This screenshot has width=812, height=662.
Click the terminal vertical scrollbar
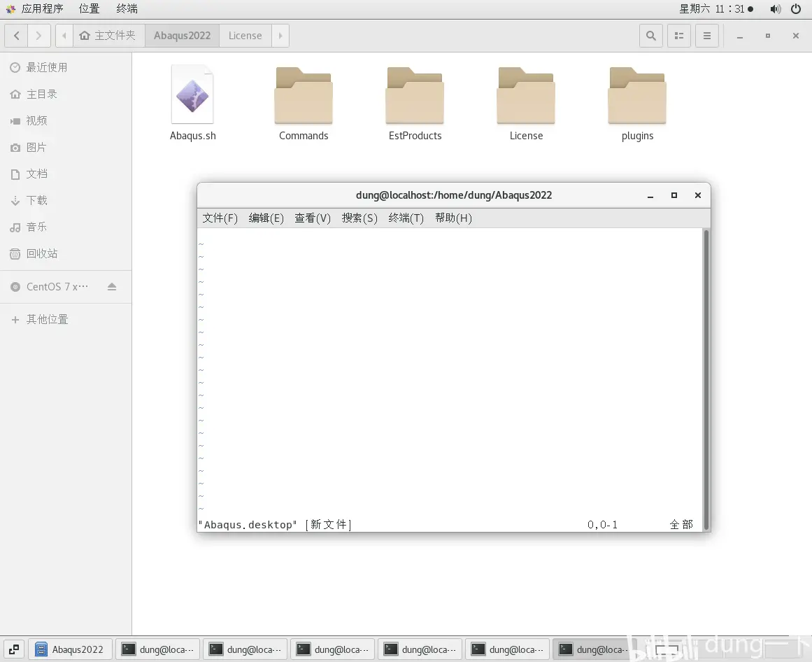(x=706, y=380)
